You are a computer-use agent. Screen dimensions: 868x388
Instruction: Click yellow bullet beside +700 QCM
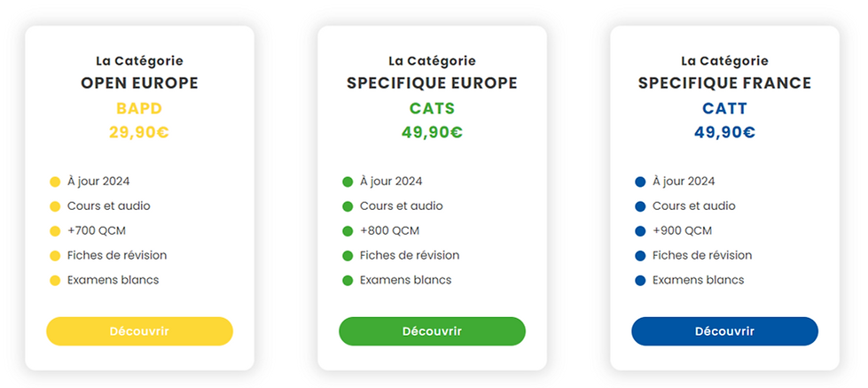[55, 231]
